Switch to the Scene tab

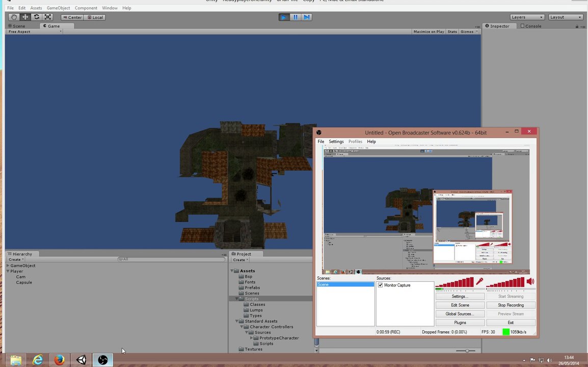tap(17, 26)
